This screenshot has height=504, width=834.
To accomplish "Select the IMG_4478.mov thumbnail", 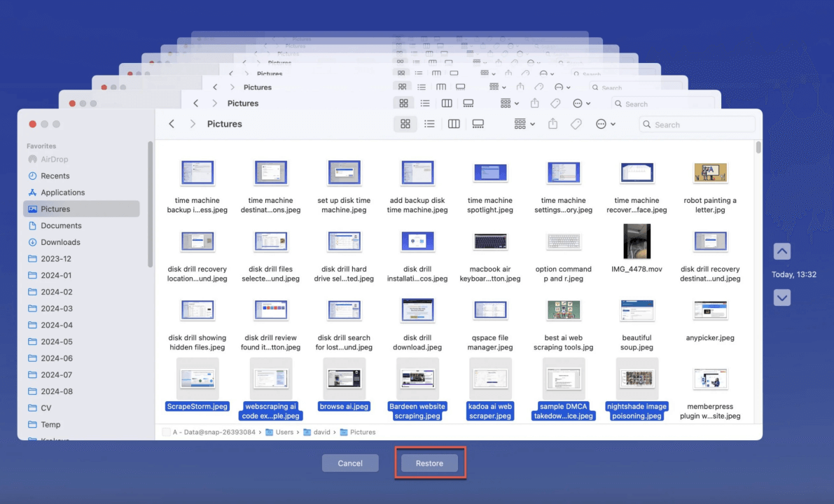I will 637,242.
